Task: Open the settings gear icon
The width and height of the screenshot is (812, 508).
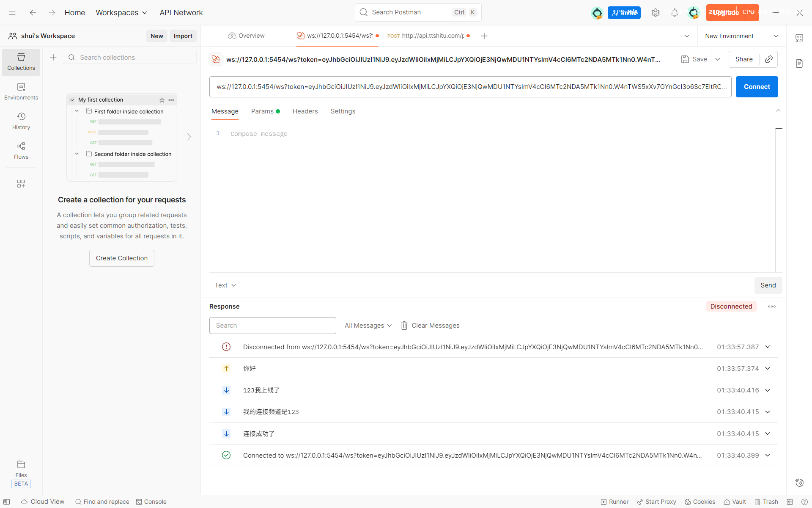Action: pos(655,13)
